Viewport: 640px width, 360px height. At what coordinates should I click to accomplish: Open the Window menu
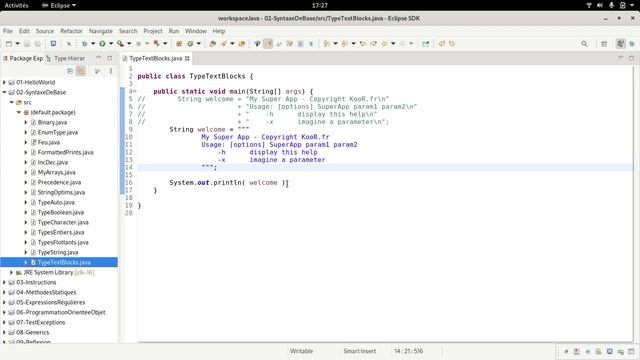pyautogui.click(x=196, y=31)
